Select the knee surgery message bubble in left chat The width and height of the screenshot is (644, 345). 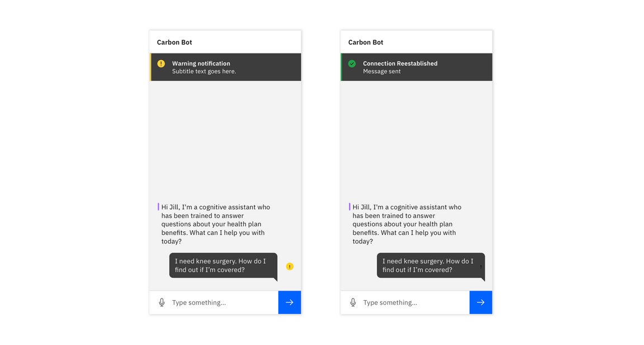click(222, 266)
